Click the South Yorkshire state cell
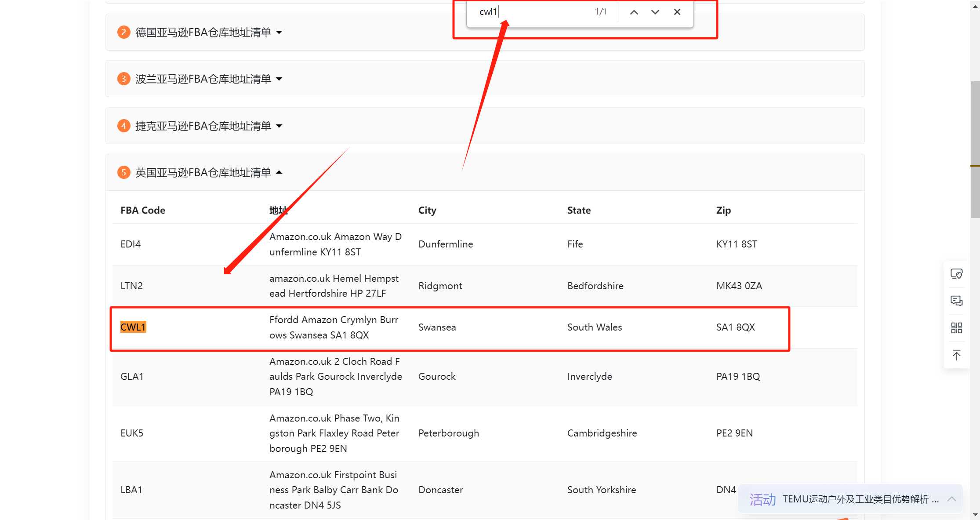The image size is (980, 520). [602, 490]
